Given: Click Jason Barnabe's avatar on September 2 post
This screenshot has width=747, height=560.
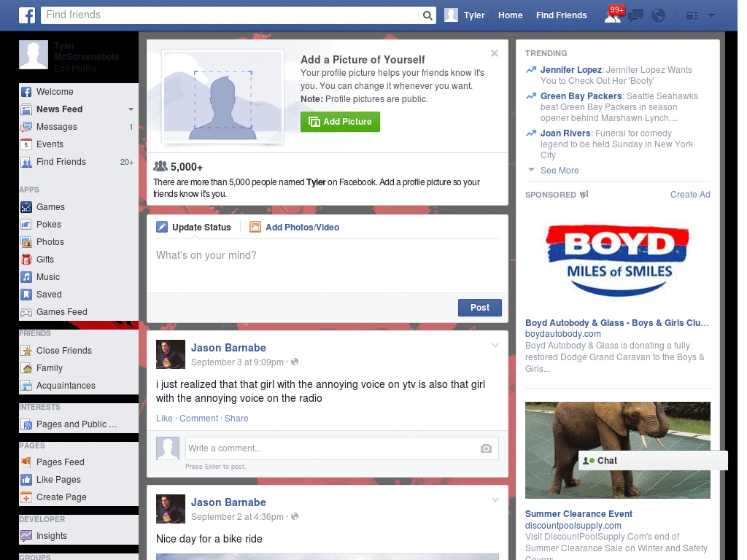Looking at the screenshot, I should pos(171,509).
